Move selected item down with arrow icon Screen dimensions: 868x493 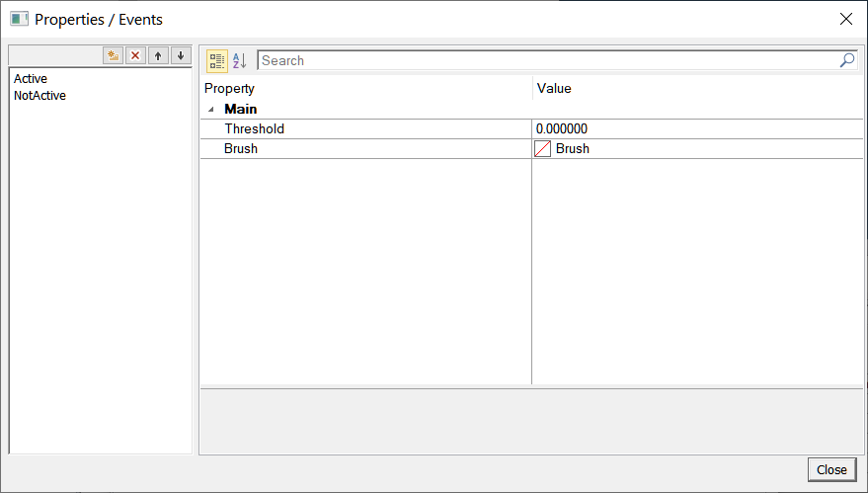tap(180, 55)
